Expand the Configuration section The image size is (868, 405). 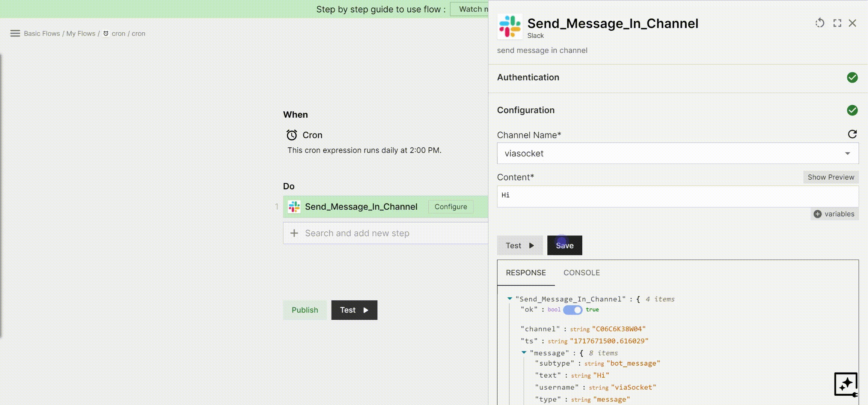click(678, 110)
